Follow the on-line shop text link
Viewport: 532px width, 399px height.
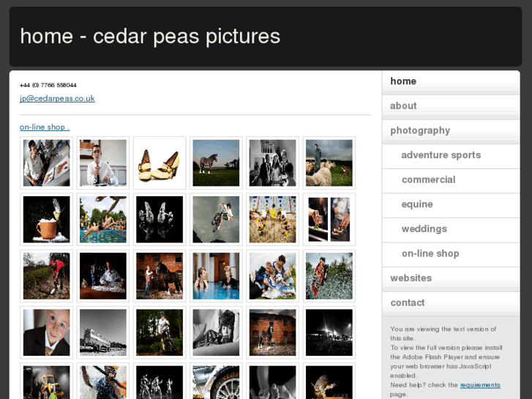click(44, 127)
